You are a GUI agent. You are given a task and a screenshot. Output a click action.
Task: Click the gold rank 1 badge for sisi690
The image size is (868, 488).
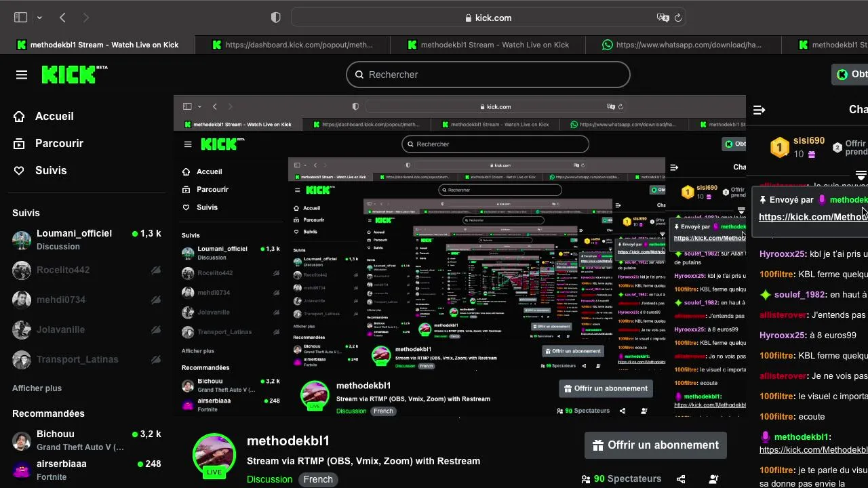point(780,147)
